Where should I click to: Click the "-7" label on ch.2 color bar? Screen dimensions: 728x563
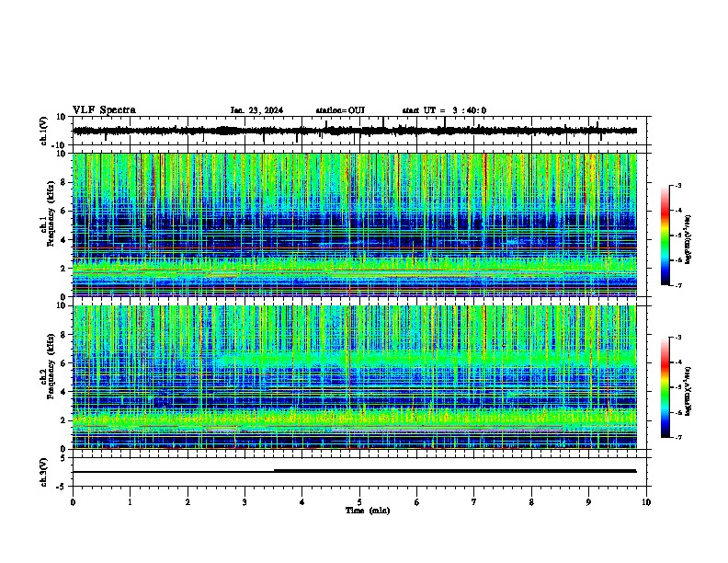[678, 437]
